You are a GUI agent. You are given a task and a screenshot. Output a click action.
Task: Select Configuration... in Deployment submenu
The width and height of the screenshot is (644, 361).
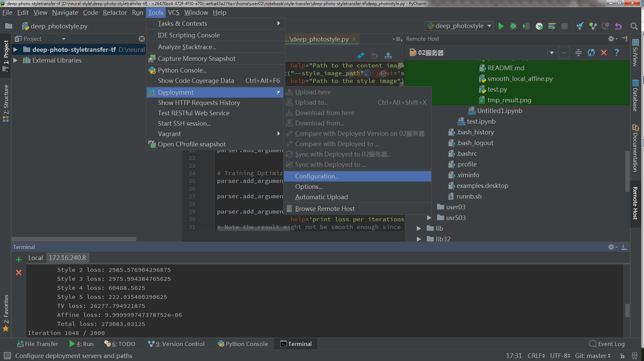coord(317,176)
